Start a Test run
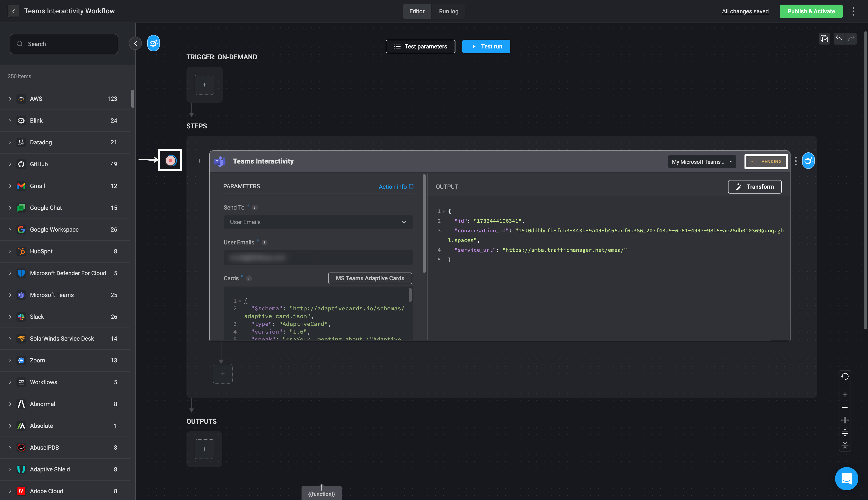Screen dimensions: 868x500 [486, 46]
